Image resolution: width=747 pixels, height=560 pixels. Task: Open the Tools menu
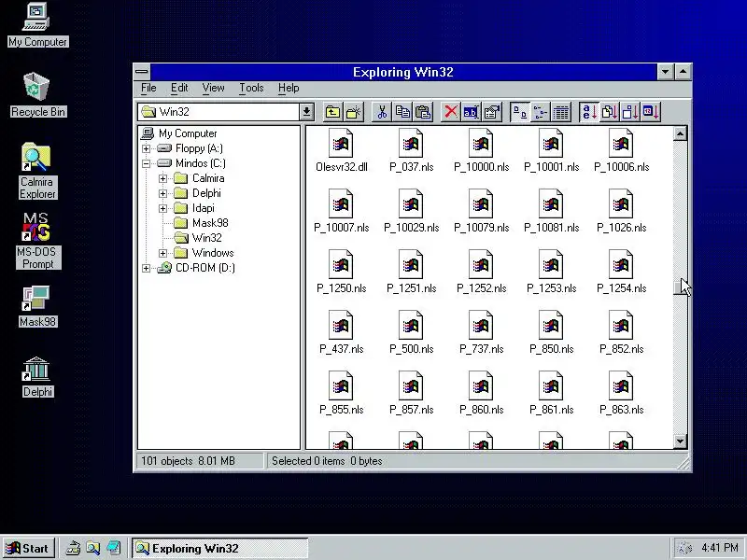[251, 88]
